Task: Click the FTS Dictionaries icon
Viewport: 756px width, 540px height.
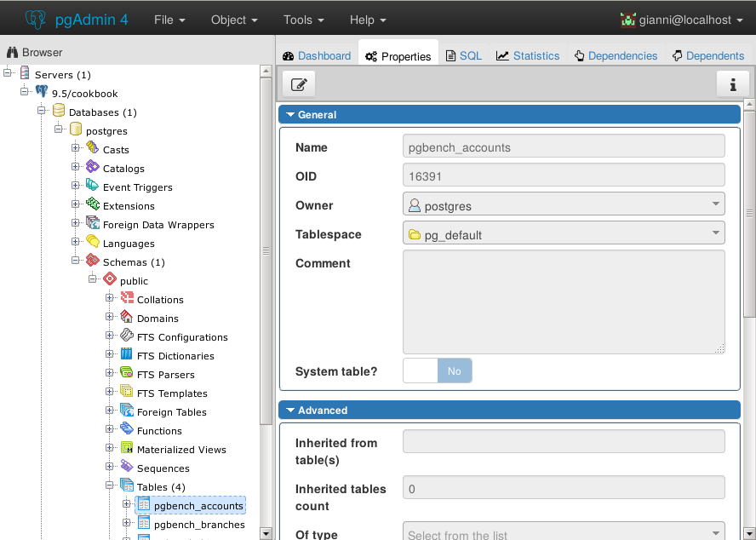Action: [x=127, y=354]
